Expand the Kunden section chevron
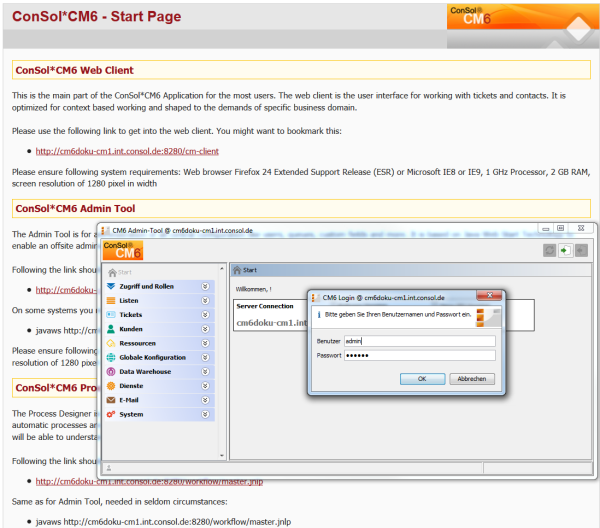 click(x=205, y=329)
